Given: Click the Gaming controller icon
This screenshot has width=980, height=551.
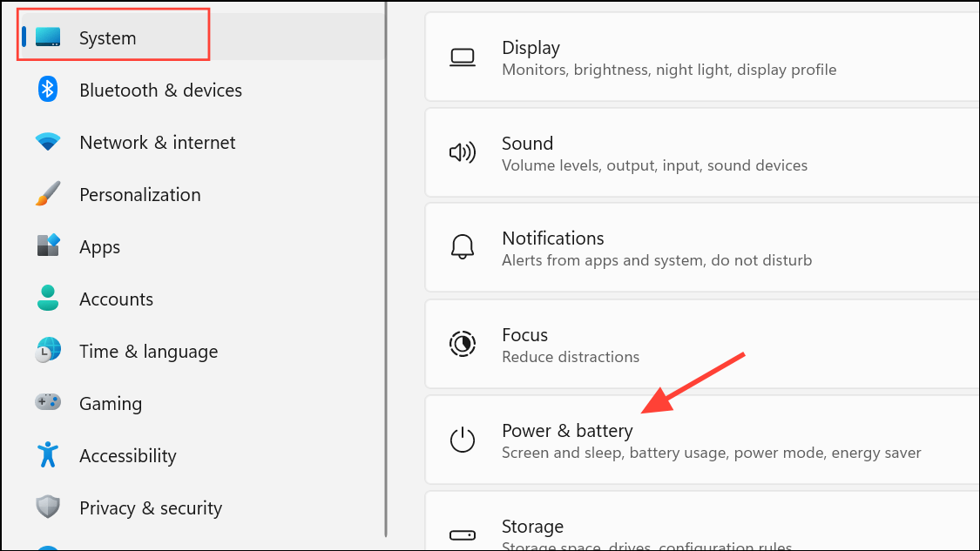Looking at the screenshot, I should 48,403.
